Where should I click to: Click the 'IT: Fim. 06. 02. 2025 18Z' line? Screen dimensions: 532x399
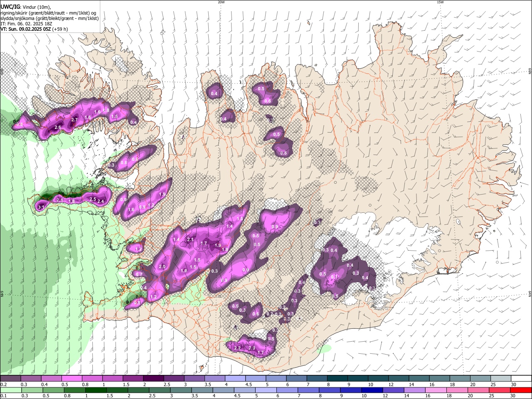[x=26, y=24]
